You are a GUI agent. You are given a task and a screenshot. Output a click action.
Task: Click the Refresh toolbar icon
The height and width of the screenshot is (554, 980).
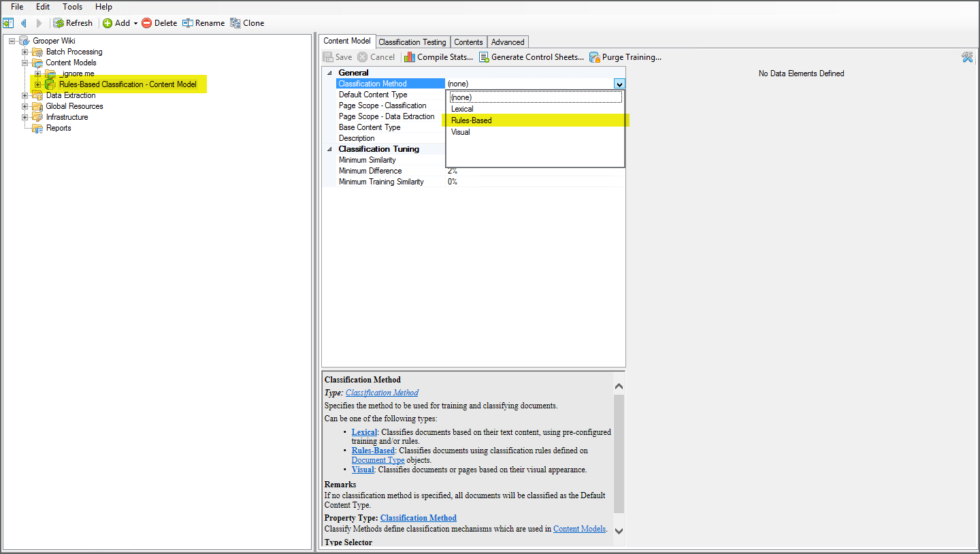[59, 23]
